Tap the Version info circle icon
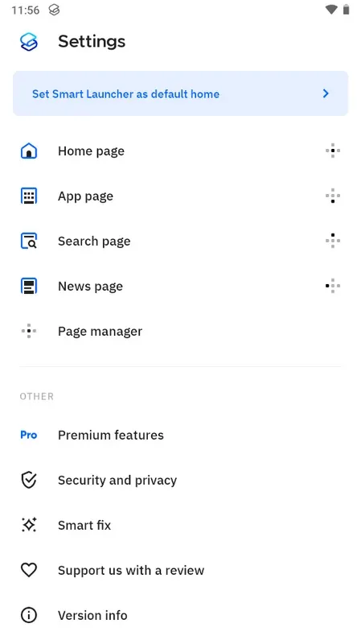Image resolution: width=361 pixels, height=644 pixels. 29,615
